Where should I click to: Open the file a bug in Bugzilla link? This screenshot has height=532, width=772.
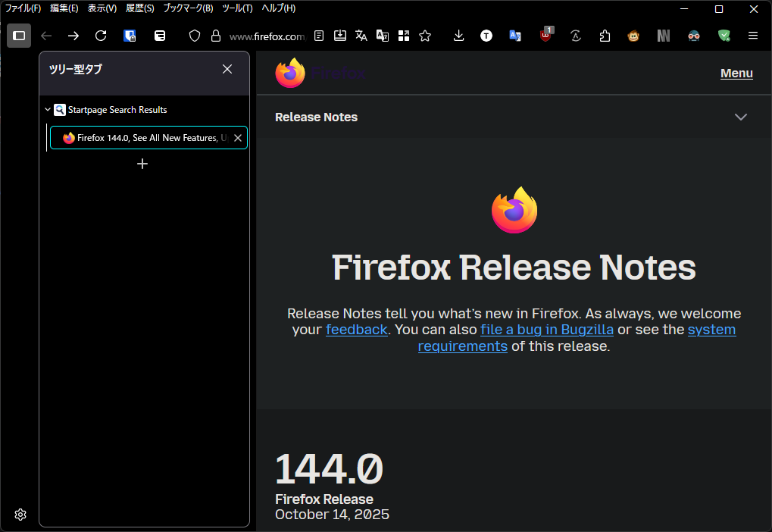(x=546, y=330)
